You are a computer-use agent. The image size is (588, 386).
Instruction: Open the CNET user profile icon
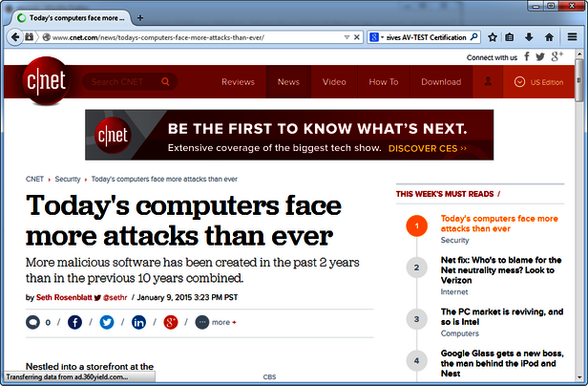[488, 82]
